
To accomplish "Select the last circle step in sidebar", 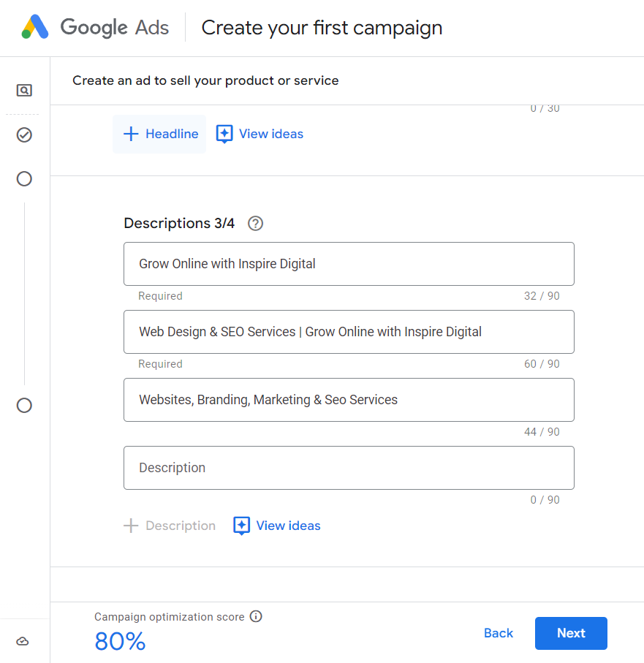I will pyautogui.click(x=24, y=406).
